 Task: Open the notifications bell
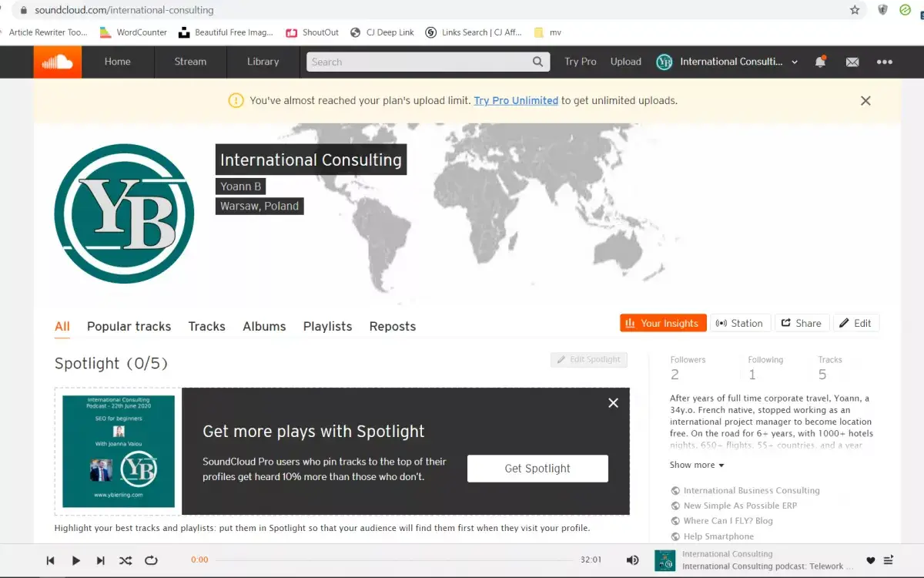point(820,62)
